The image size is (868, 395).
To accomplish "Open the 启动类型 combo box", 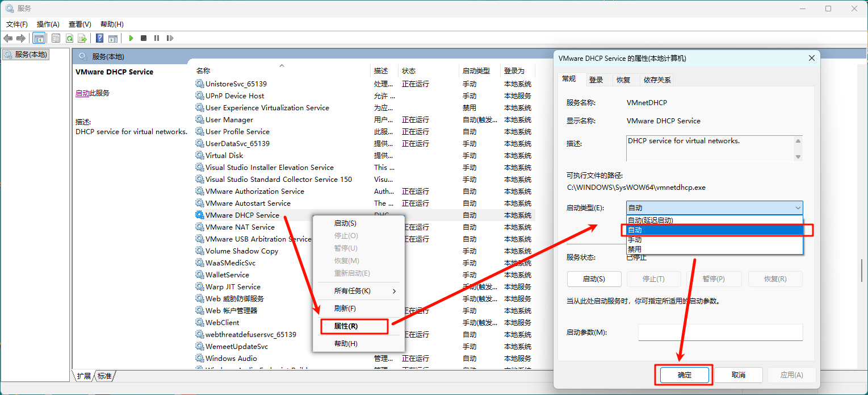I will pos(715,208).
